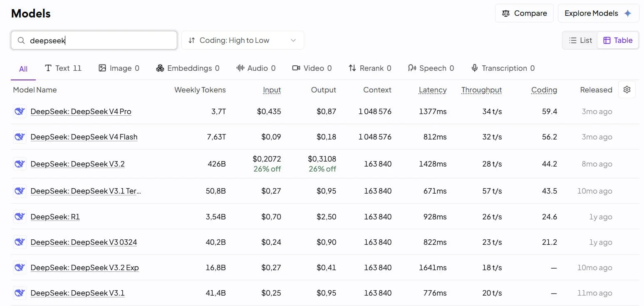Click the Compare button
The width and height of the screenshot is (644, 306).
coord(524,13)
